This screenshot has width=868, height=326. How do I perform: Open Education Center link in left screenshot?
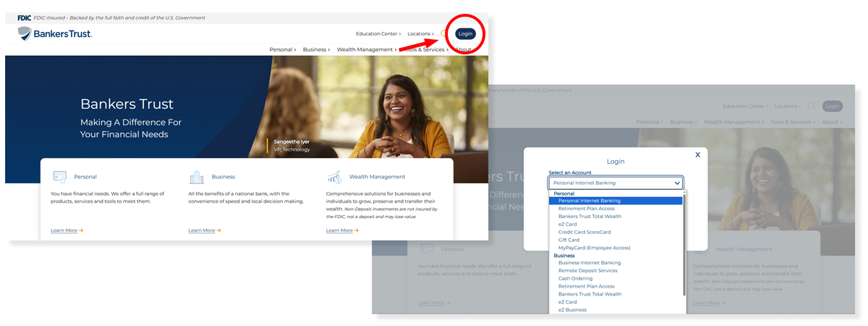379,33
